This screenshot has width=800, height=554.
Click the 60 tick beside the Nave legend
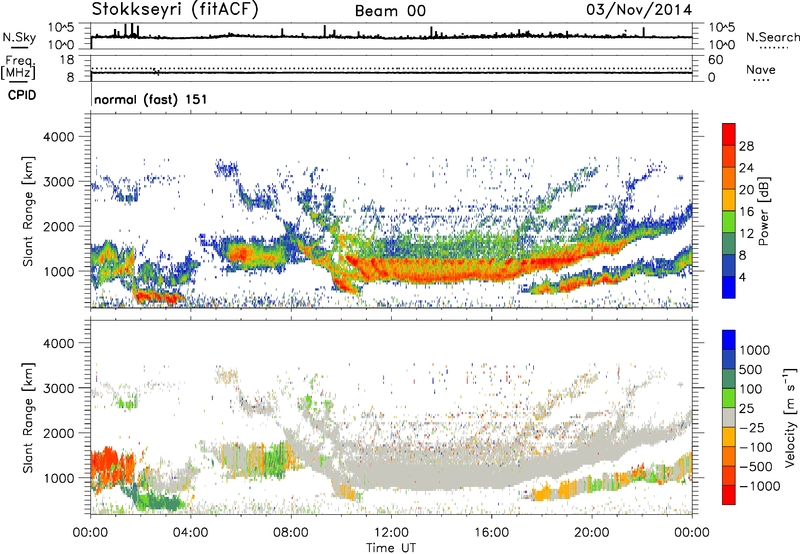(715, 60)
